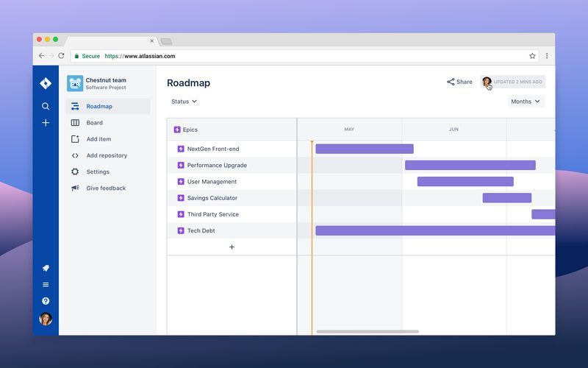The height and width of the screenshot is (368, 588).
Task: Click the Performance Upgrade epic name
Action: (x=217, y=165)
